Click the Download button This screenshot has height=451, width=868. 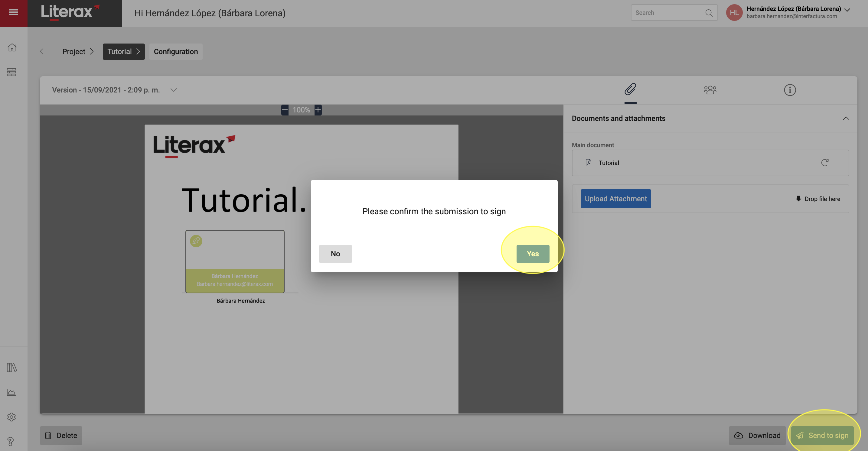(757, 435)
